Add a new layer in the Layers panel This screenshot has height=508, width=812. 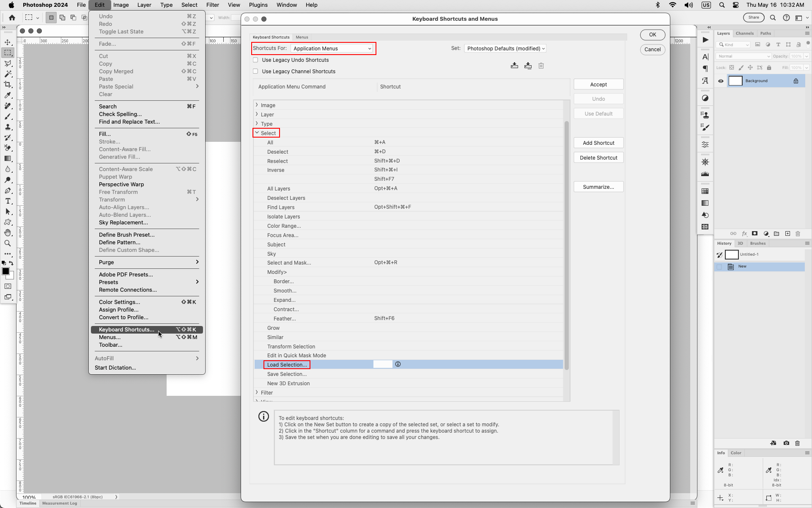click(787, 234)
